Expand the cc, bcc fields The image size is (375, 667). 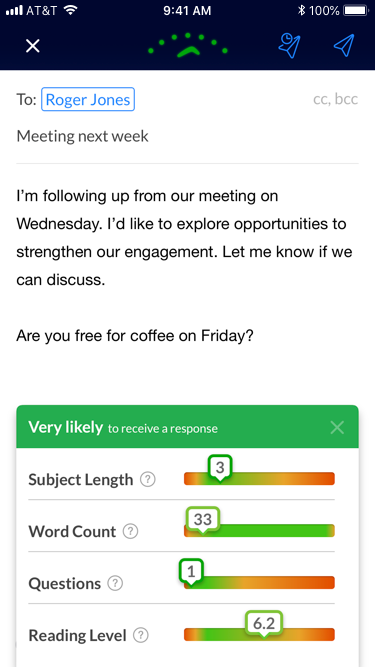[x=335, y=99]
